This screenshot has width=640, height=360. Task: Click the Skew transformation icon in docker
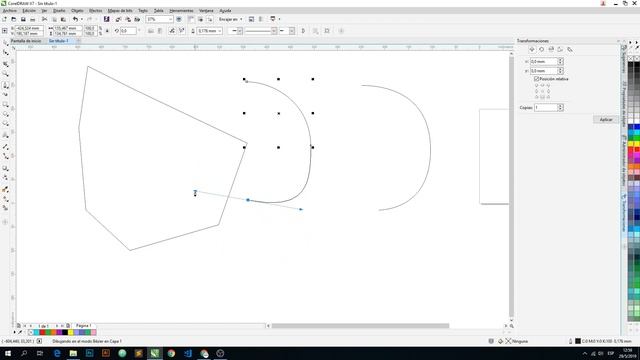click(570, 49)
